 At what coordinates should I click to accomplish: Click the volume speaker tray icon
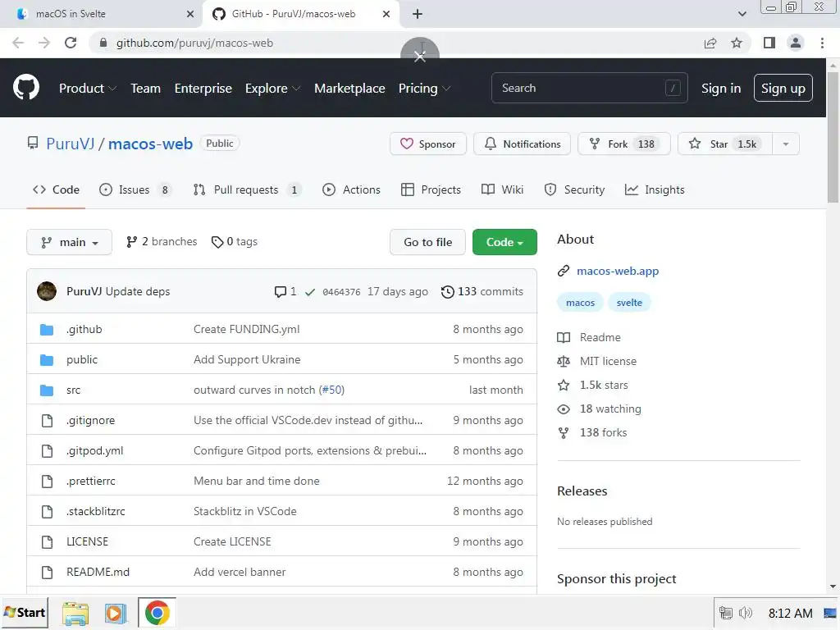pyautogui.click(x=745, y=613)
